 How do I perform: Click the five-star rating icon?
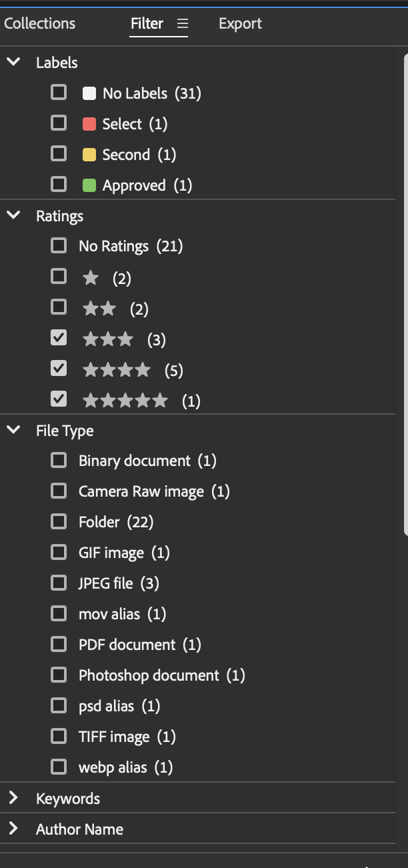coord(125,399)
